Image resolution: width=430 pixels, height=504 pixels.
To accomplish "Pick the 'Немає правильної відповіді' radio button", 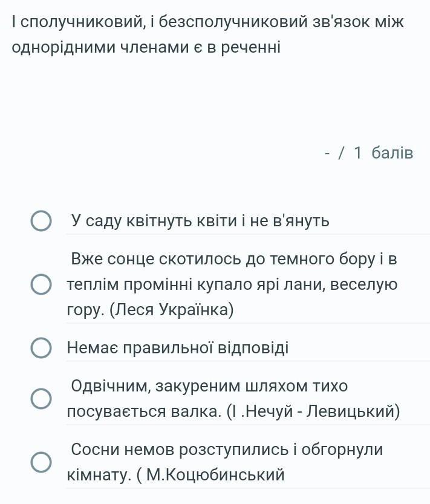I will click(x=41, y=348).
